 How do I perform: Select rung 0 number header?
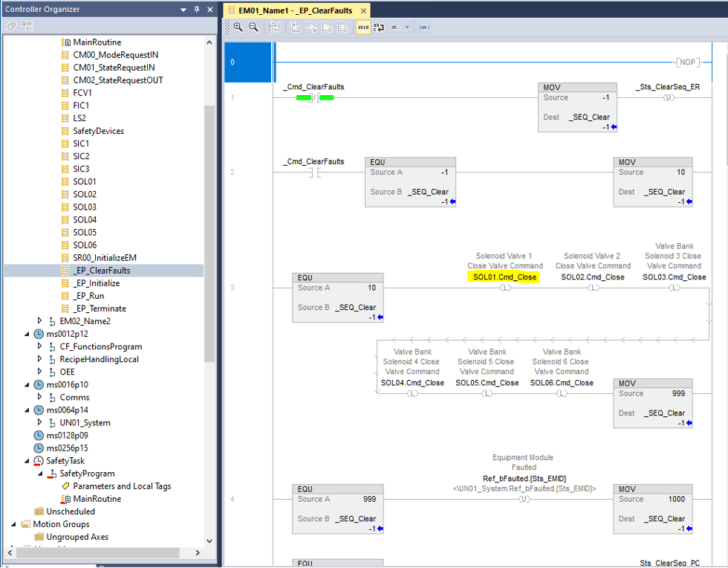click(x=247, y=62)
